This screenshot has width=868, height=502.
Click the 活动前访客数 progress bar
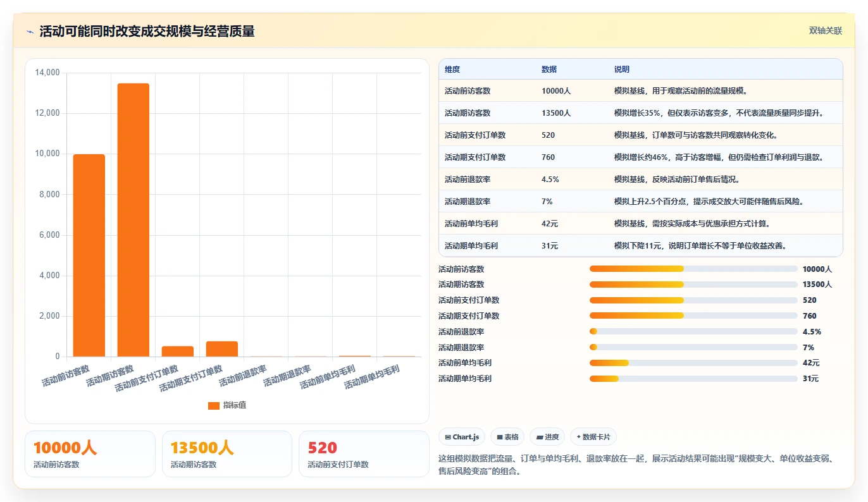click(693, 269)
